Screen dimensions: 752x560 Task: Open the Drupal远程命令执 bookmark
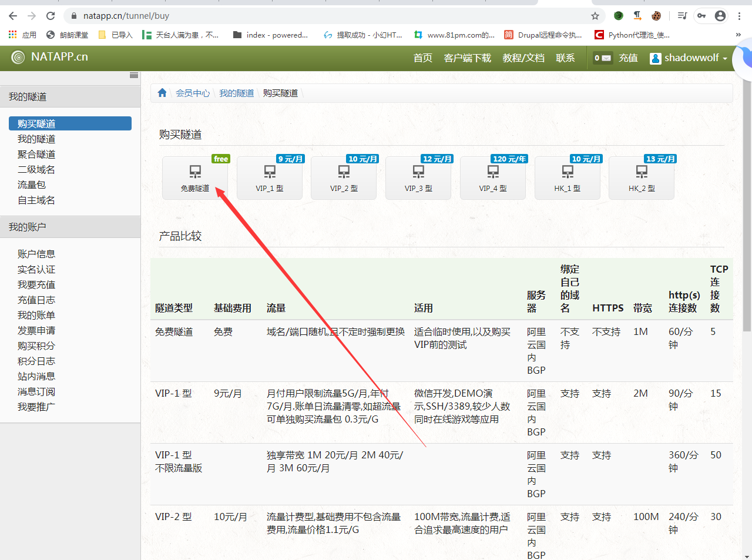[543, 35]
